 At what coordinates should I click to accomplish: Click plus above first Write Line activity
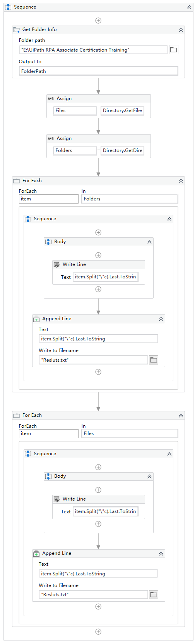pos(98,255)
